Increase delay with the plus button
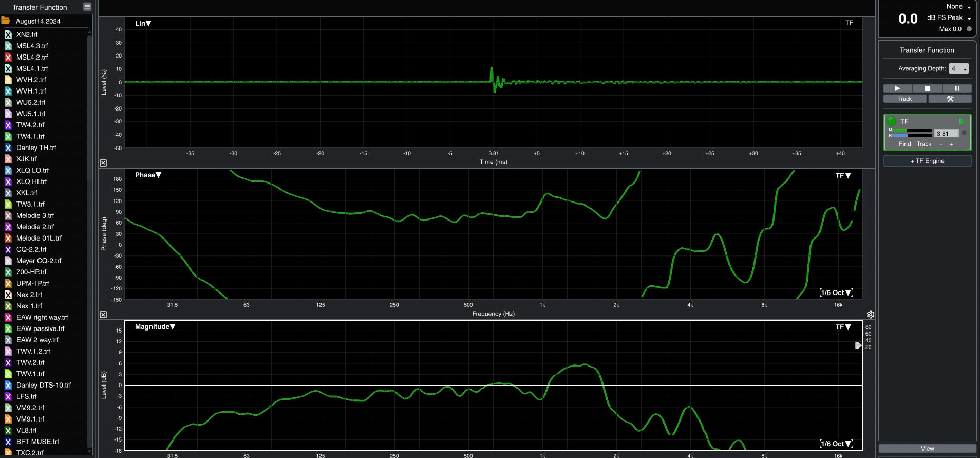 [951, 144]
